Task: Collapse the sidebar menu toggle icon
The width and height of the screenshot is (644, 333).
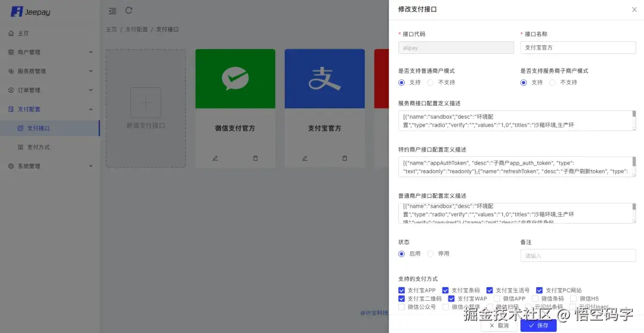Action: click(x=112, y=11)
